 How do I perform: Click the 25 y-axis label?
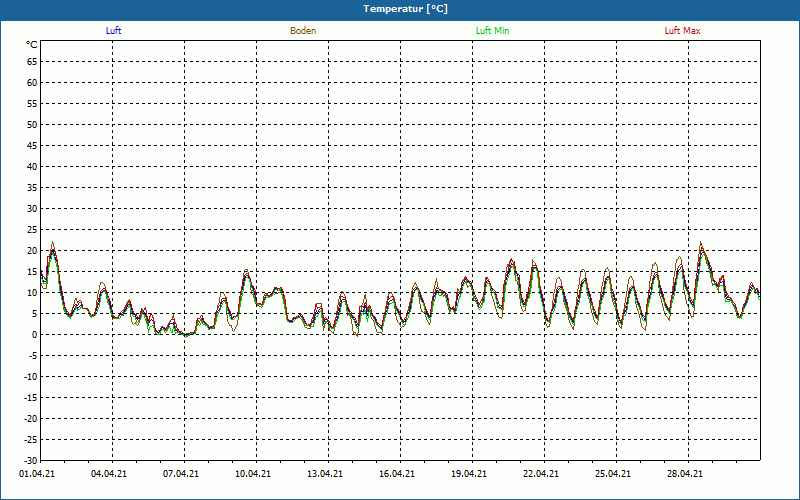click(x=32, y=230)
